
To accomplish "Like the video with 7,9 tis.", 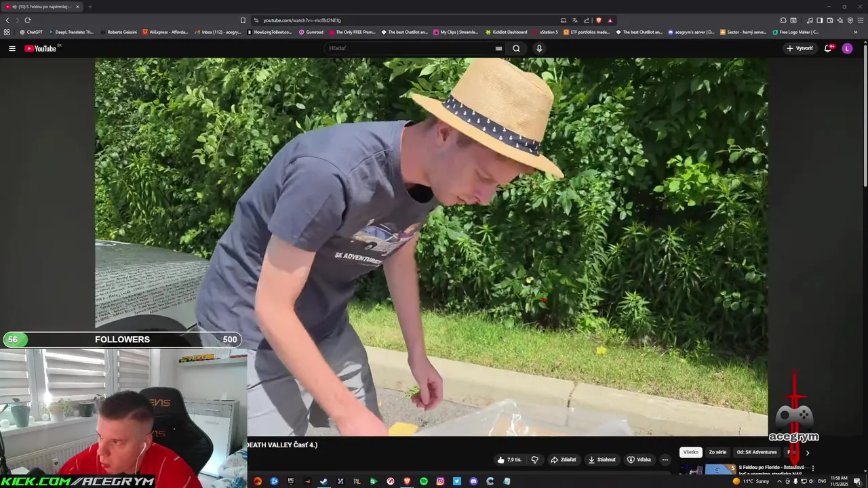I will [x=509, y=460].
